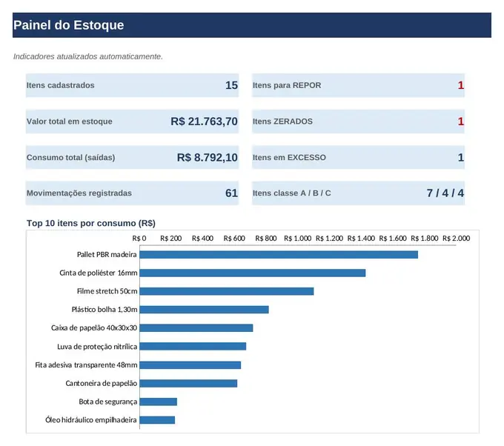Click 'Caixa de papelão 40x30x30' axis label
Screen dimensions: 504x446
point(94,327)
